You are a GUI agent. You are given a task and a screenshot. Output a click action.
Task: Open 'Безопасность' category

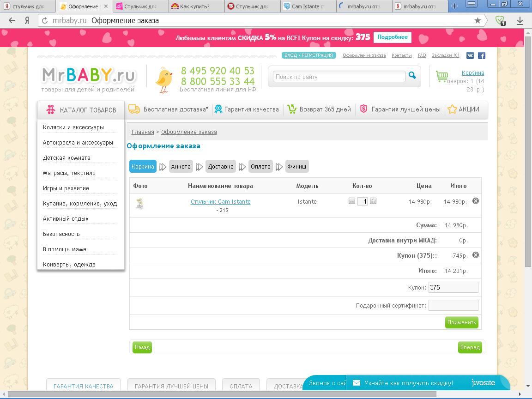pyautogui.click(x=61, y=234)
